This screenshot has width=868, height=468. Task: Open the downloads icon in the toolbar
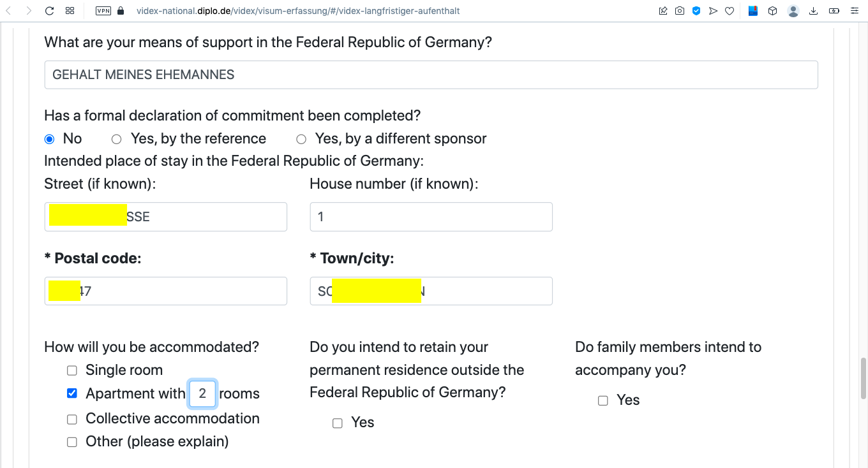click(x=813, y=11)
